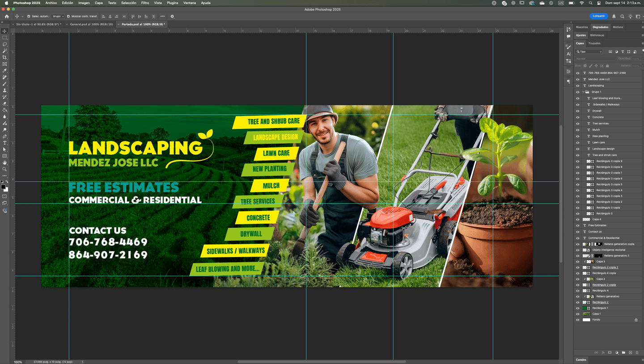Select the Clone Stamp tool
Screen dimensions: 644x364
(x=5, y=89)
